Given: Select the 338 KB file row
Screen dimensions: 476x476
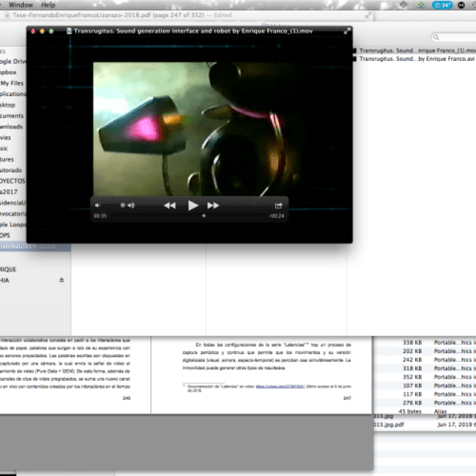Looking at the screenshot, I should (425, 342).
